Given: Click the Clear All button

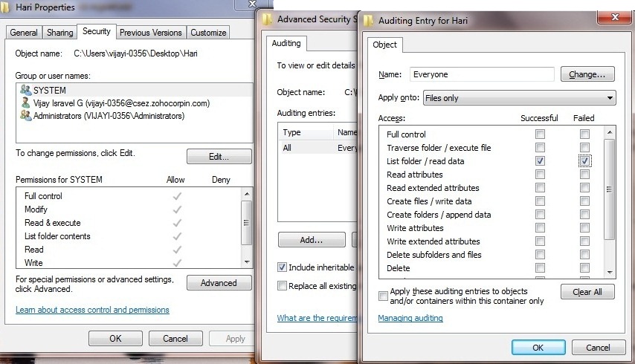Looking at the screenshot, I should [x=587, y=292].
